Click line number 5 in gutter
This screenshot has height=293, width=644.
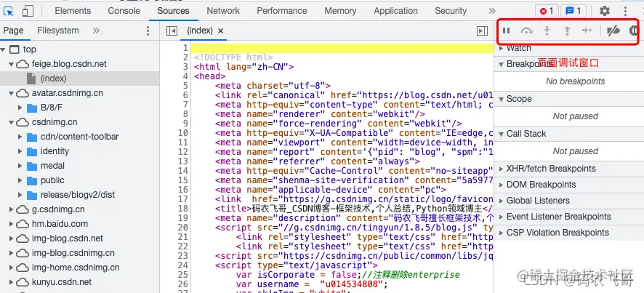tap(185, 86)
